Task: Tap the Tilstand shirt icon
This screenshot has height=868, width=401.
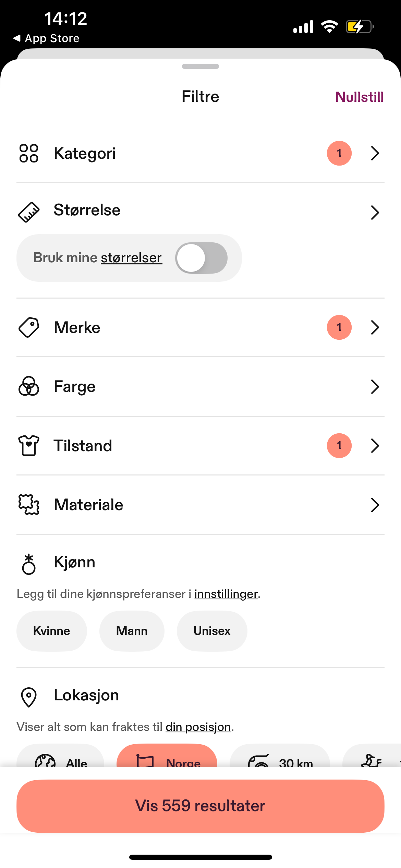Action: tap(29, 446)
